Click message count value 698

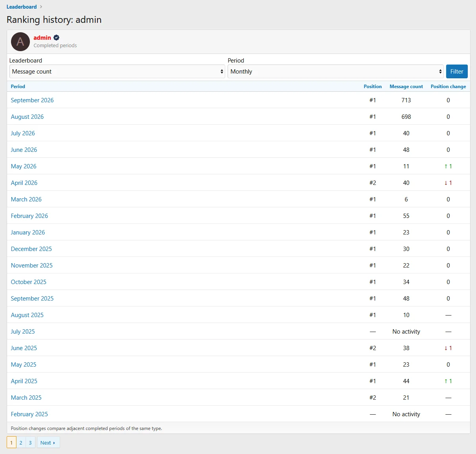tap(406, 117)
